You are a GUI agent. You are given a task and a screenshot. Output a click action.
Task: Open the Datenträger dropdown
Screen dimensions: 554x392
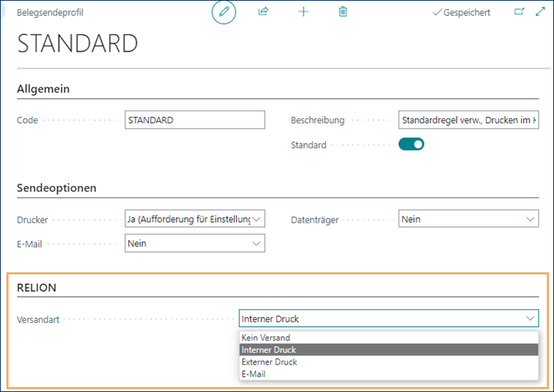point(469,219)
